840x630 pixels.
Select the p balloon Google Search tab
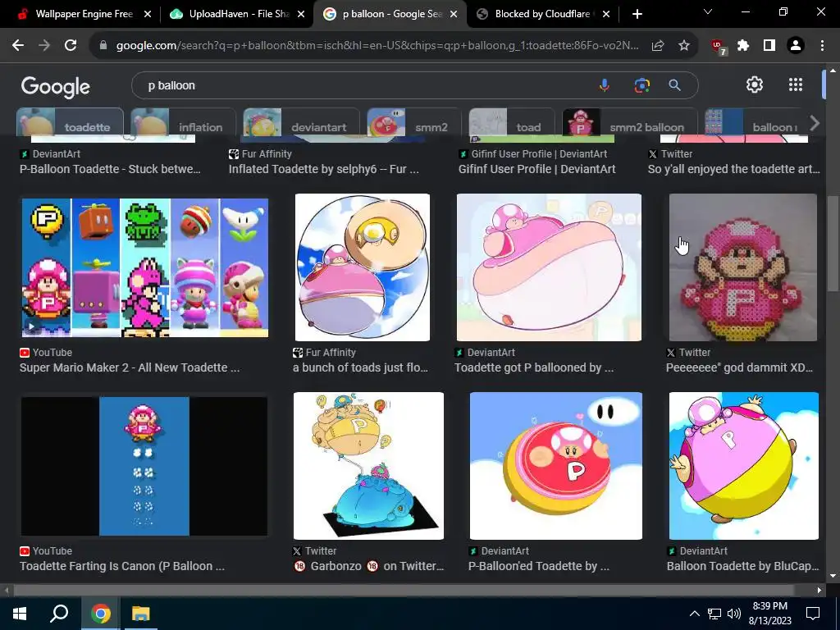click(x=390, y=14)
